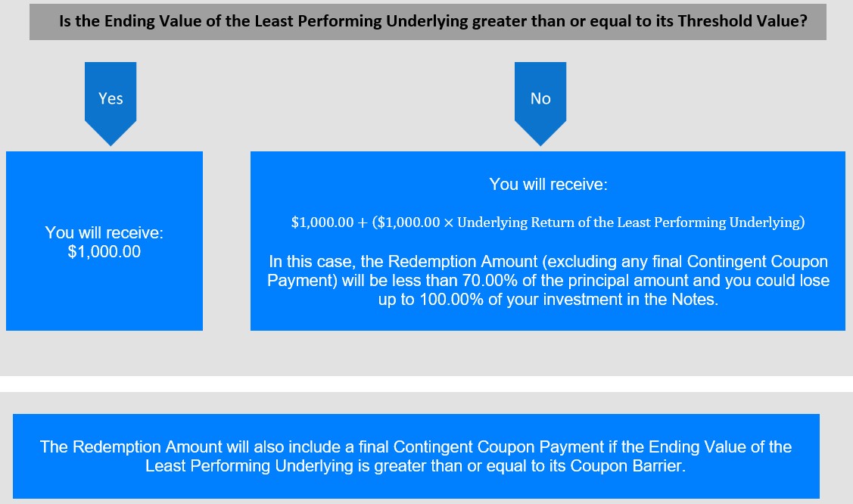Select the "In this case, the Redemption Amount" paragraph
This screenshot has width=853, height=504.
pos(548,281)
